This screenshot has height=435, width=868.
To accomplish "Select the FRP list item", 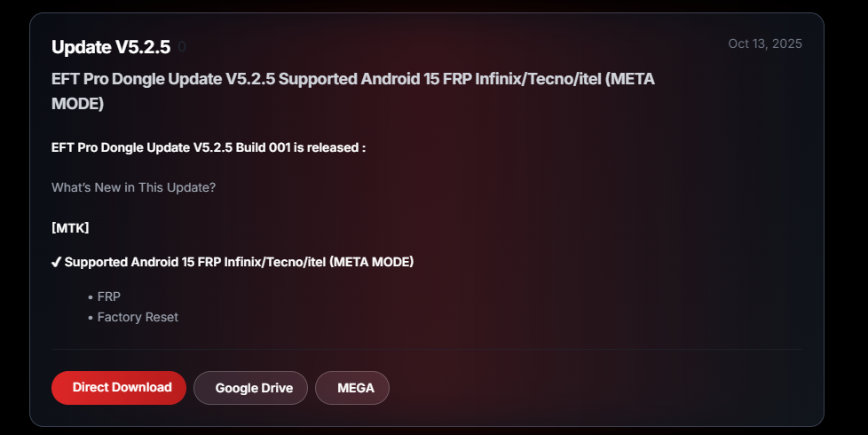I will 108,297.
